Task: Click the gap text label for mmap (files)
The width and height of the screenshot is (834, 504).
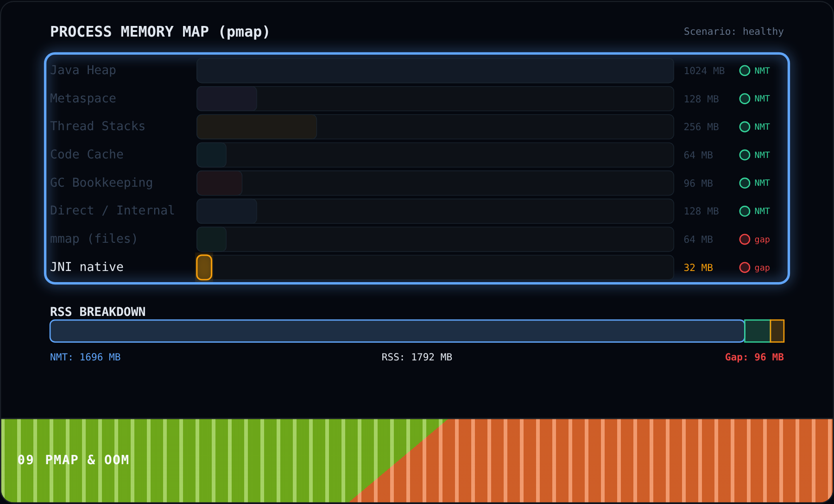Action: pyautogui.click(x=762, y=239)
